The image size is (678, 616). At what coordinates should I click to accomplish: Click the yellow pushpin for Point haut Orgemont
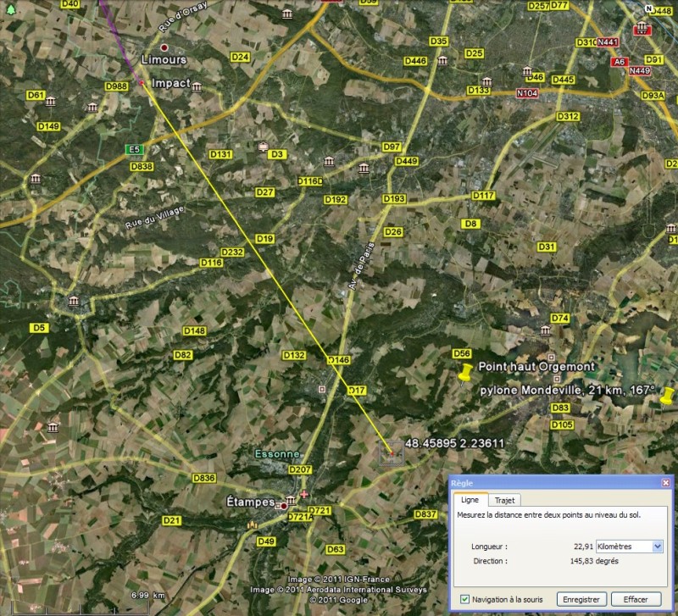click(465, 374)
